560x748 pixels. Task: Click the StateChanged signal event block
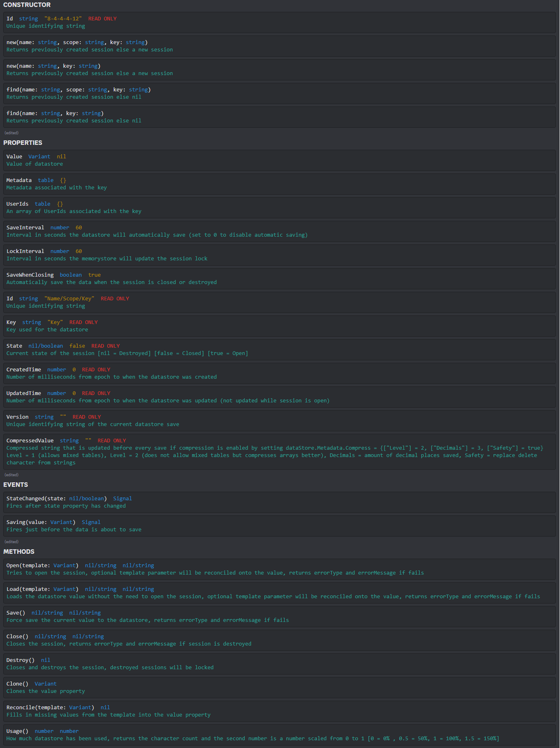[279, 502]
